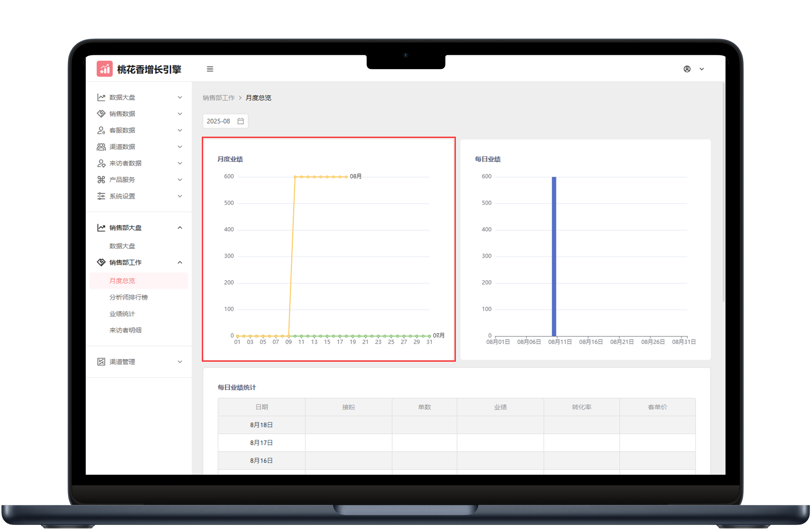Expand the top 数据大盘 menu chevron

coord(180,97)
